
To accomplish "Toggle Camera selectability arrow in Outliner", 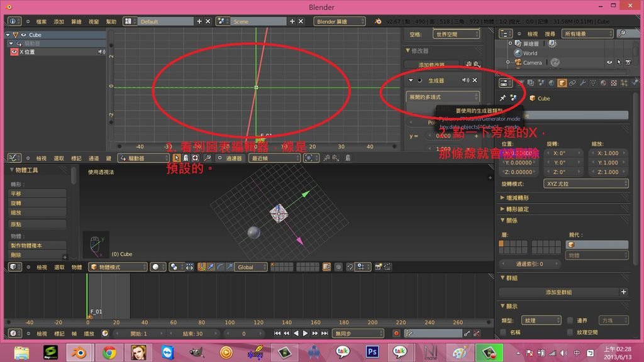I will [619, 62].
